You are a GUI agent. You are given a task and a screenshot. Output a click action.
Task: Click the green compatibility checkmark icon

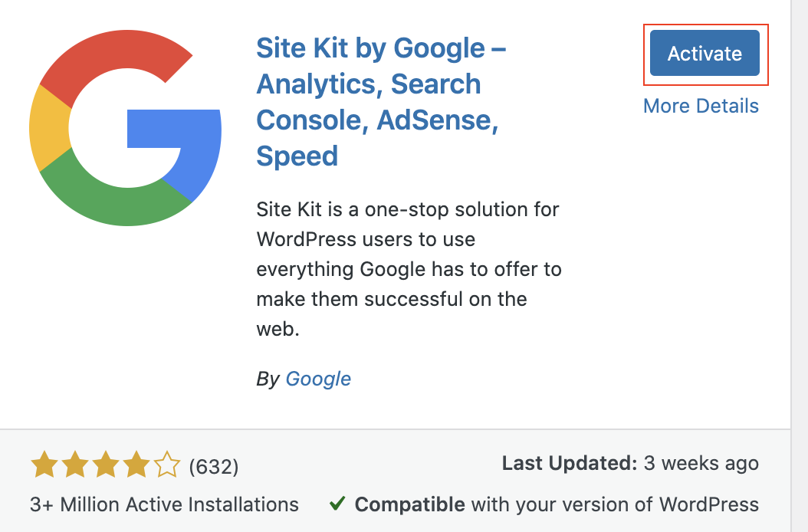pos(336,504)
